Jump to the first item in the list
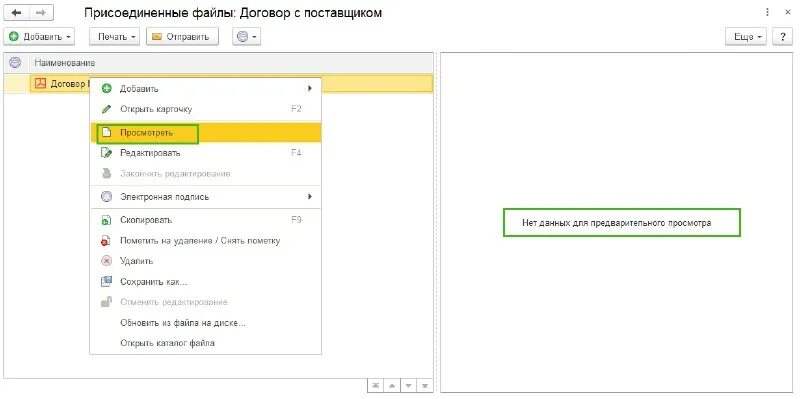 376,386
